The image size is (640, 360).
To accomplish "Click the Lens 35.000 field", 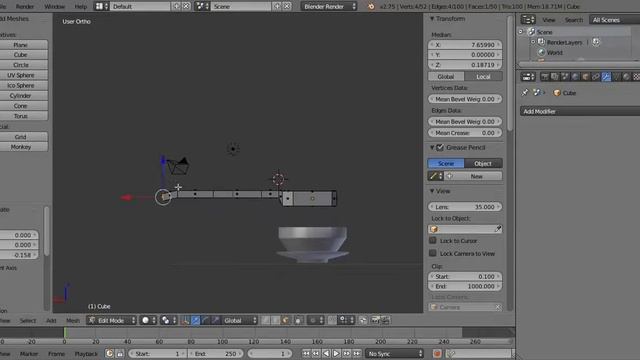I will point(465,207).
